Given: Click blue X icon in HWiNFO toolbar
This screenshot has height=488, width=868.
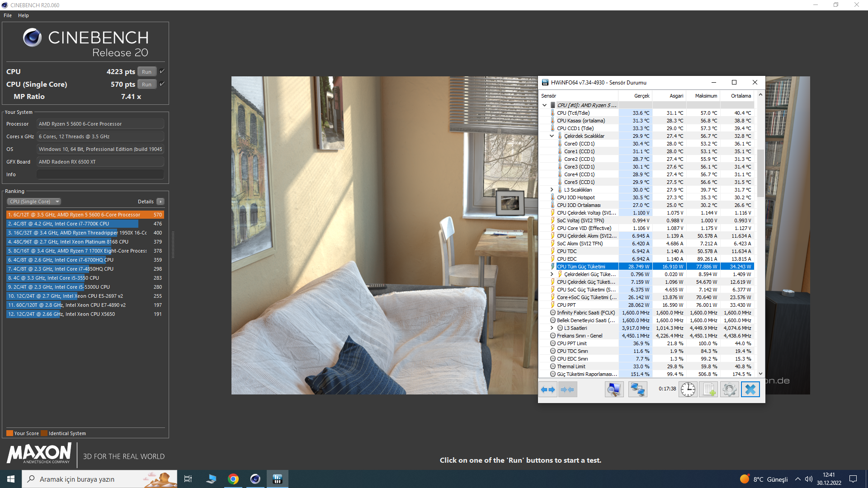Looking at the screenshot, I should 750,389.
